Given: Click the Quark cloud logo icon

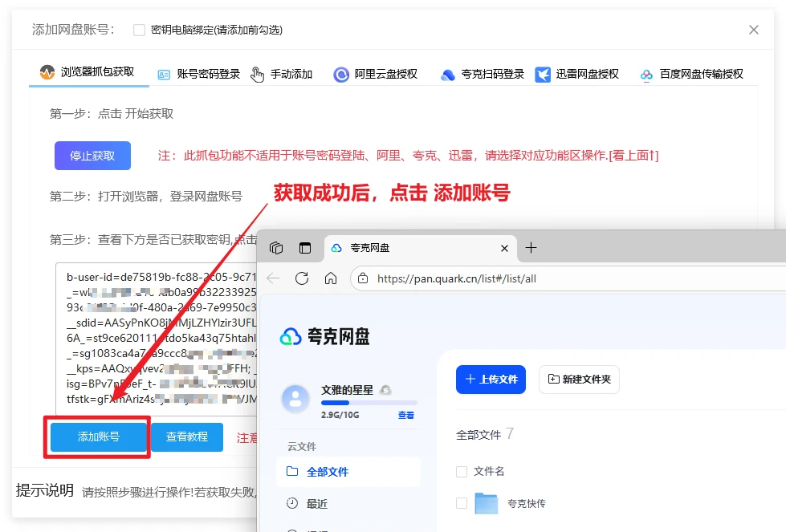Looking at the screenshot, I should pos(290,337).
